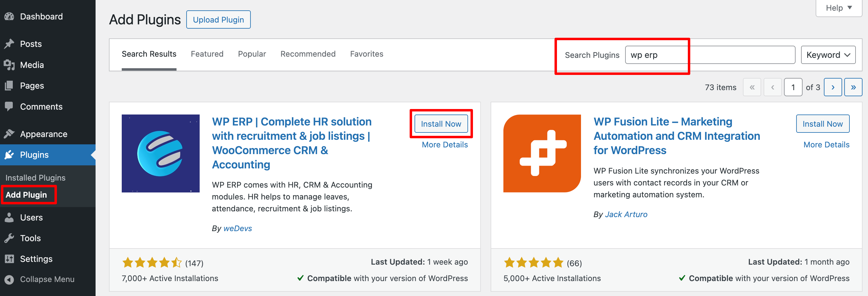Switch to the Favorites tab
Screen dimensions: 868x296
pos(367,54)
